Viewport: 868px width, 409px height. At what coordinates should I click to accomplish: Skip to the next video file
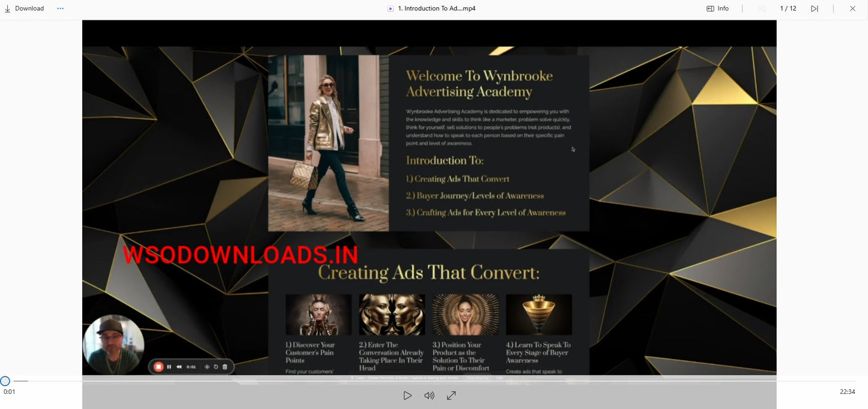[x=815, y=8]
